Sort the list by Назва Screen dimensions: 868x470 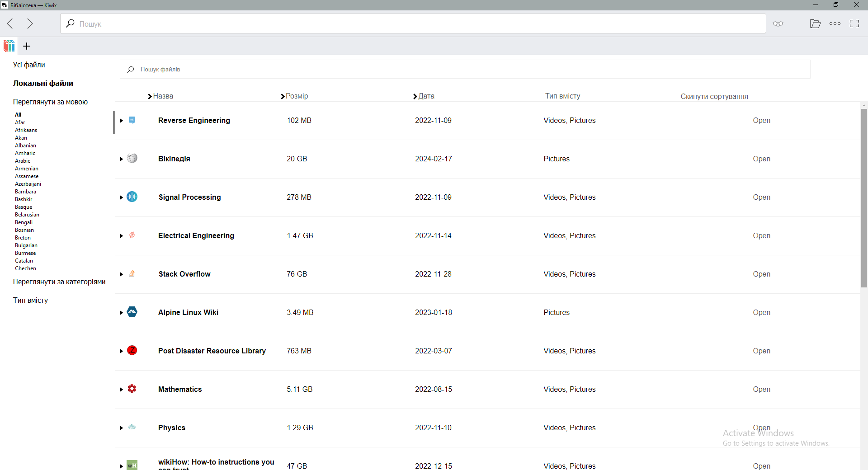click(x=160, y=96)
